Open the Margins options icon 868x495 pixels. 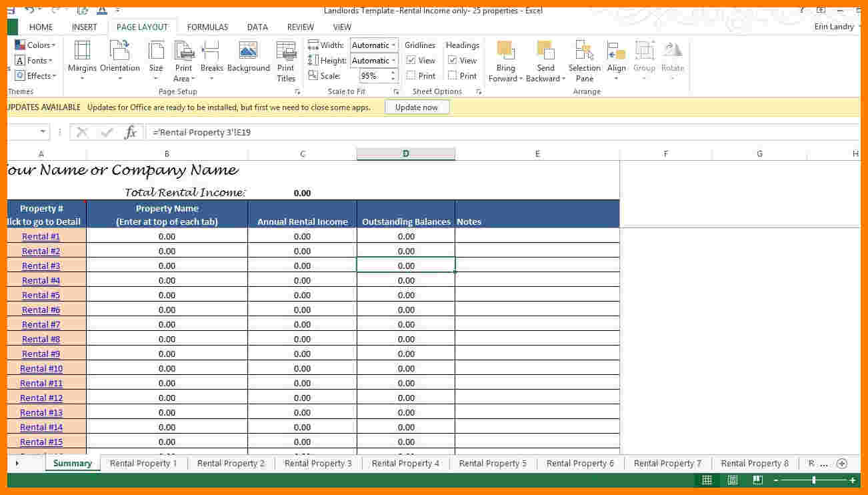pos(82,51)
